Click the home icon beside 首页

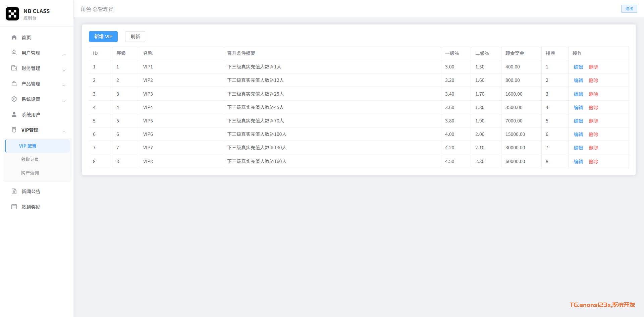(14, 37)
